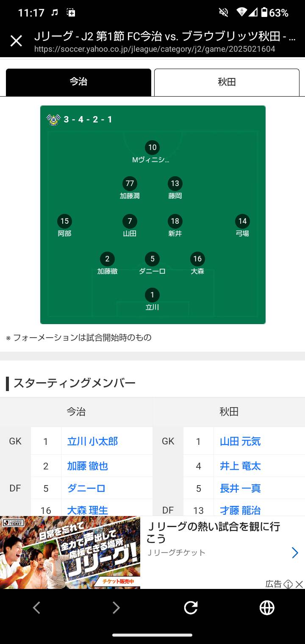Viewport: 305px width, 644px height.
Task: Tap goalkeeper marker number 1 立川
Action: point(152,295)
